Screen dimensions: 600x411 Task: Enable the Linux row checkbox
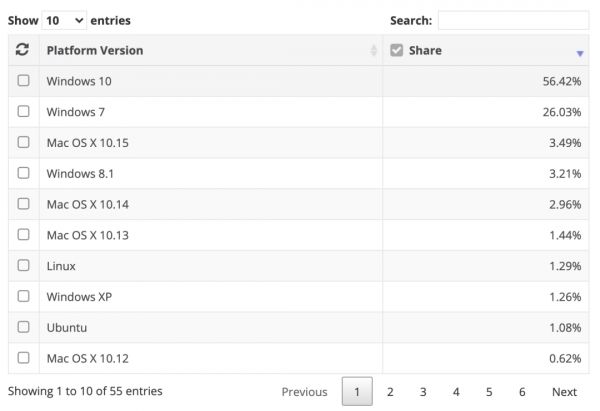[x=23, y=266]
